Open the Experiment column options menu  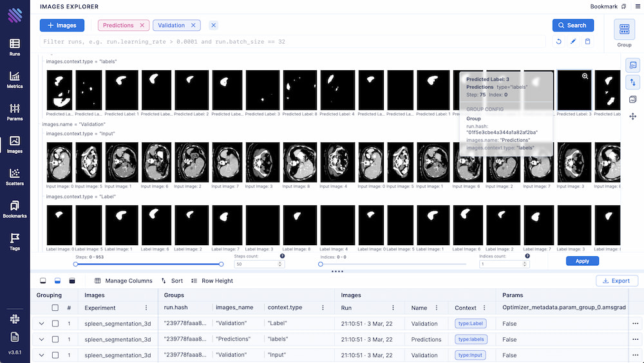click(x=146, y=308)
